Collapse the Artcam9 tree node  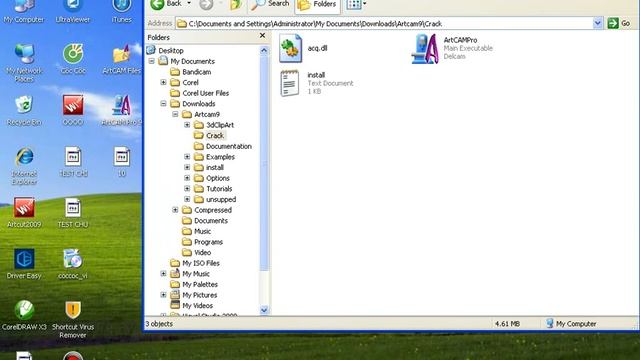coord(175,114)
